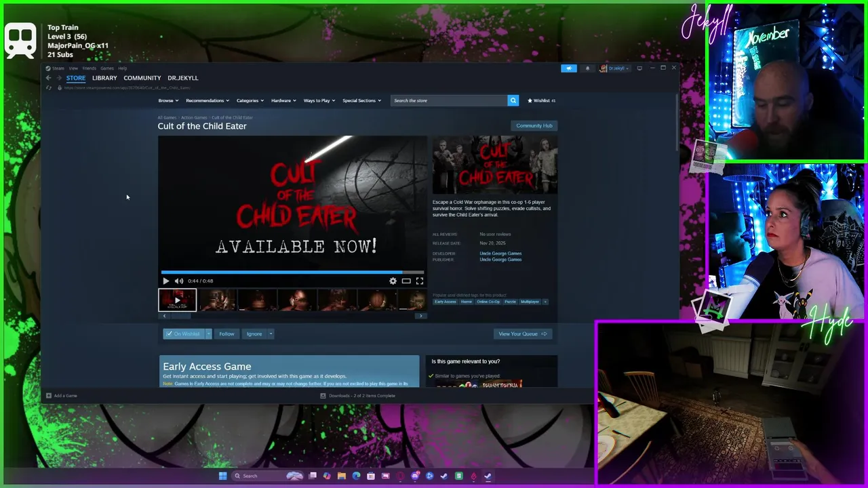
Task: Seek on the trailer progress bar
Action: [x=292, y=272]
